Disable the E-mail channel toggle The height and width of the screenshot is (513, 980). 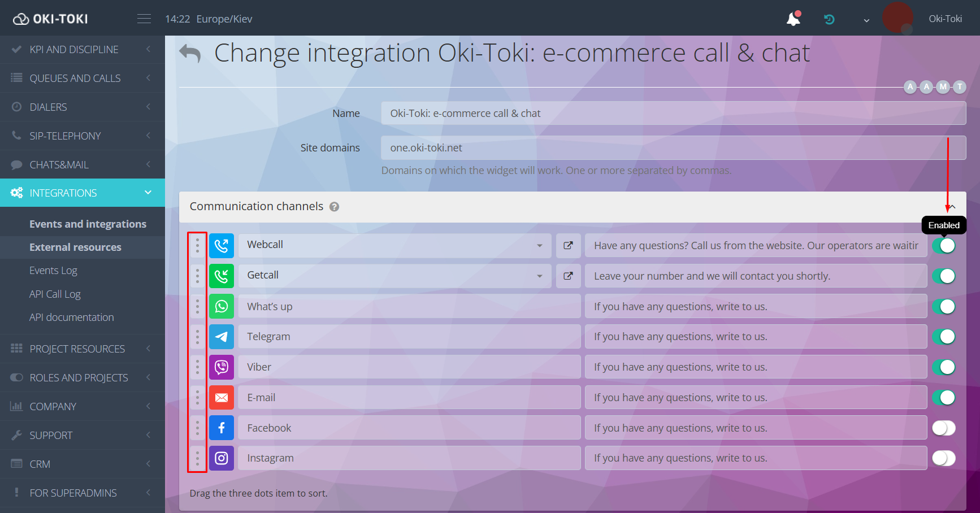[x=943, y=398]
